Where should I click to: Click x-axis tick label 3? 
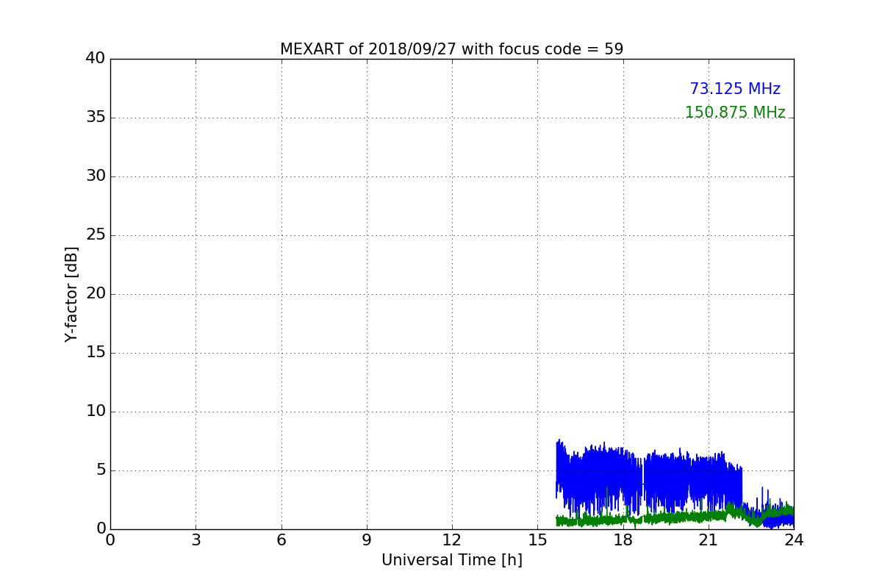pyautogui.click(x=196, y=540)
